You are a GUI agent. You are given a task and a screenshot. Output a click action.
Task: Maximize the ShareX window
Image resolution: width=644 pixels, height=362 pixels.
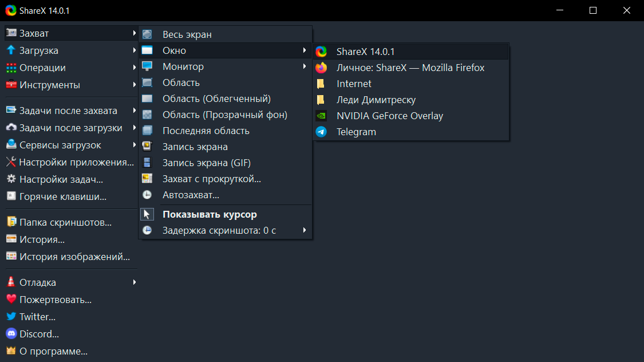(592, 10)
